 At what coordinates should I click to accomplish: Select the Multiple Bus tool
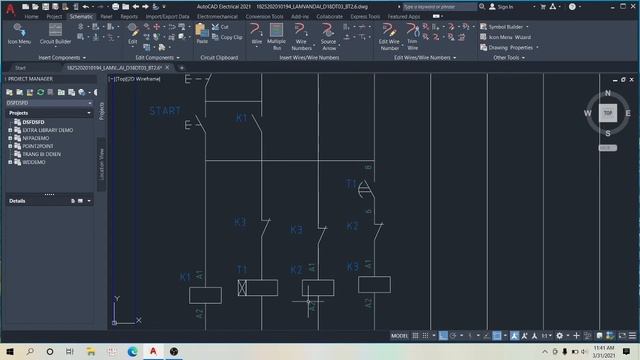click(x=276, y=37)
